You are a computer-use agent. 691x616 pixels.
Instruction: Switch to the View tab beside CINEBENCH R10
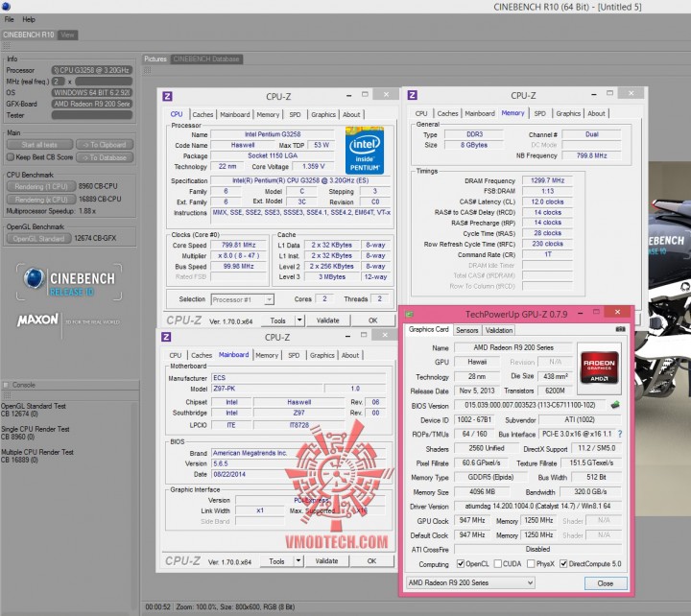[67, 35]
